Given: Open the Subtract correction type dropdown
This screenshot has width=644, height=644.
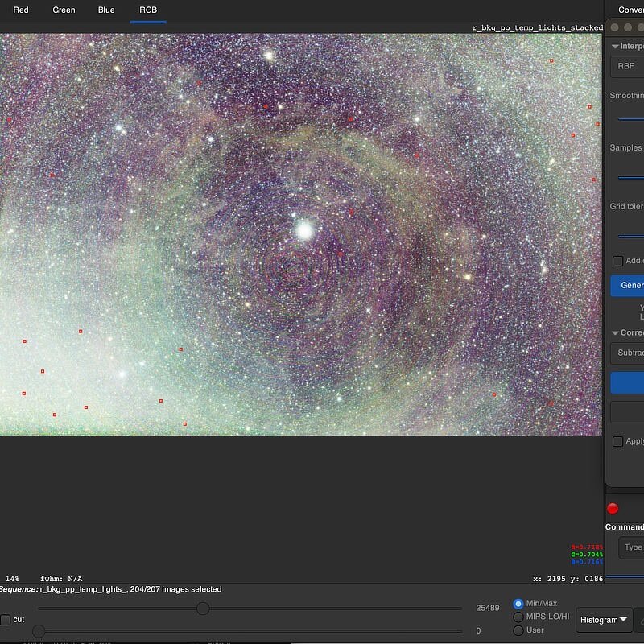Looking at the screenshot, I should 628,353.
